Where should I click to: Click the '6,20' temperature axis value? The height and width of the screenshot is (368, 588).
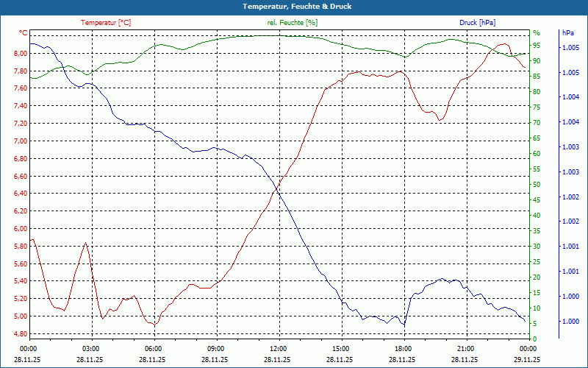(21, 211)
